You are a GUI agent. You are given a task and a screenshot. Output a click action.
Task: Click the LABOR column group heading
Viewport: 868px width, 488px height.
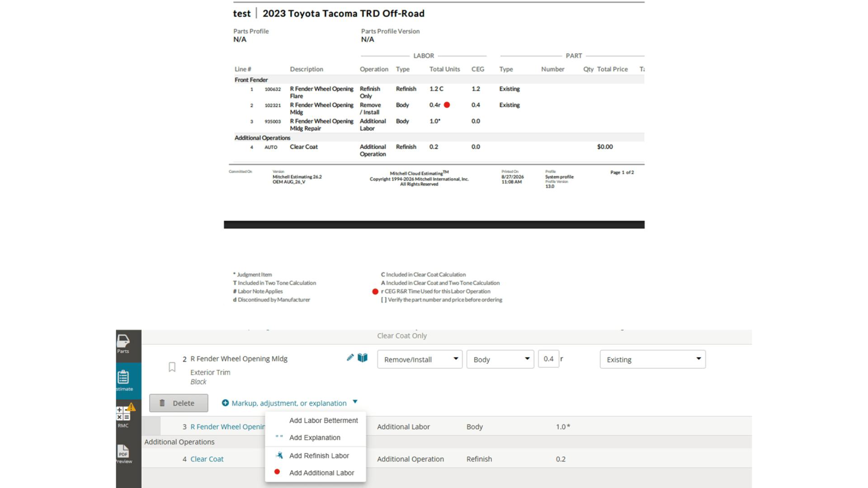424,56
